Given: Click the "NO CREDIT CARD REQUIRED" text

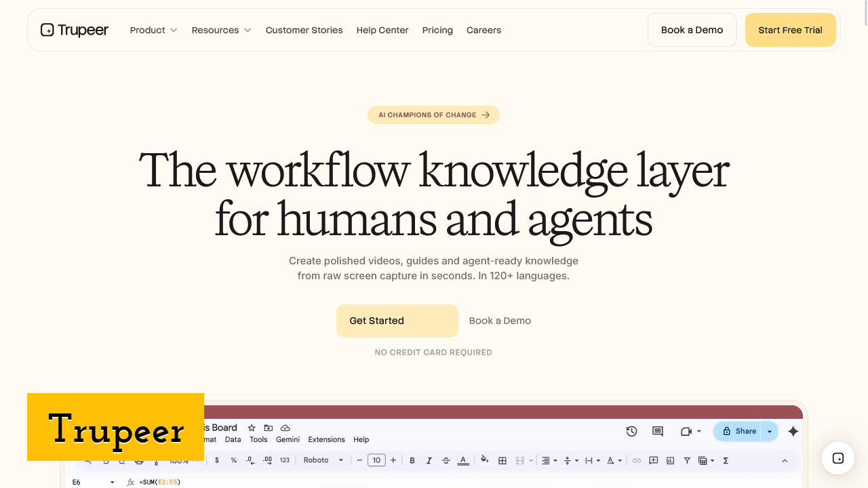Looking at the screenshot, I should (433, 352).
